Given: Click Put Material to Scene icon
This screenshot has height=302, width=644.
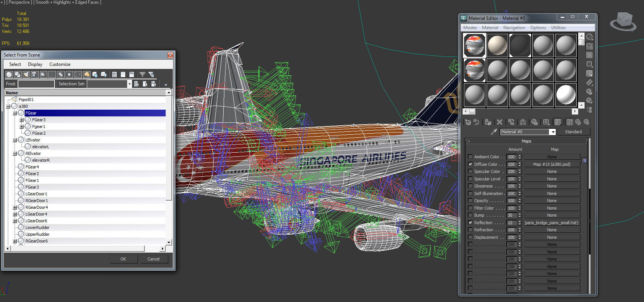Looking at the screenshot, I should (476, 122).
